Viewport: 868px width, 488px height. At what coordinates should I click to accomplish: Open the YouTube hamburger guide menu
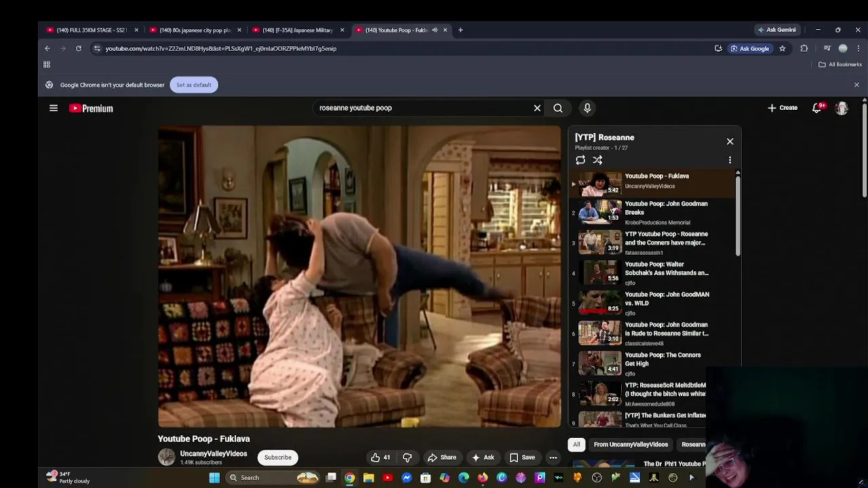[54, 108]
